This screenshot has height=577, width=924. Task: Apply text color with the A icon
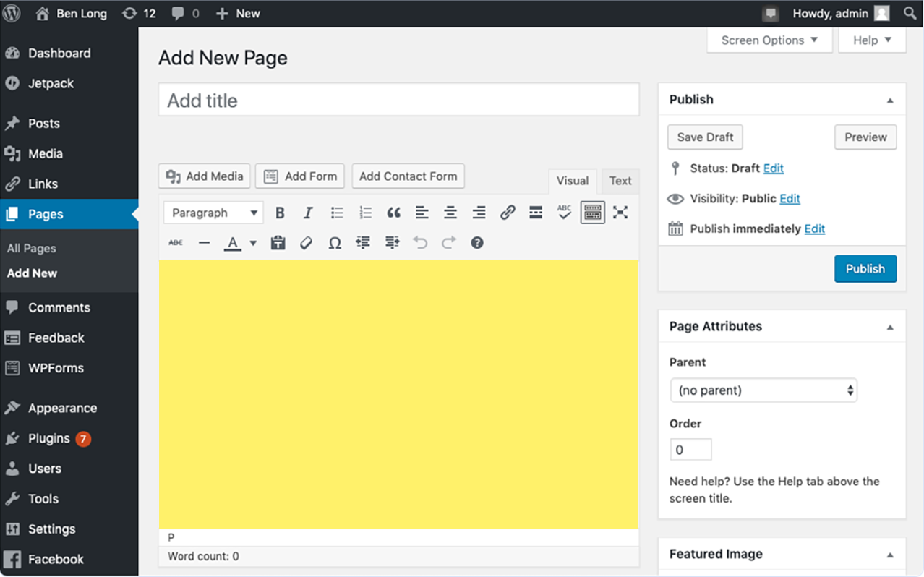point(232,243)
